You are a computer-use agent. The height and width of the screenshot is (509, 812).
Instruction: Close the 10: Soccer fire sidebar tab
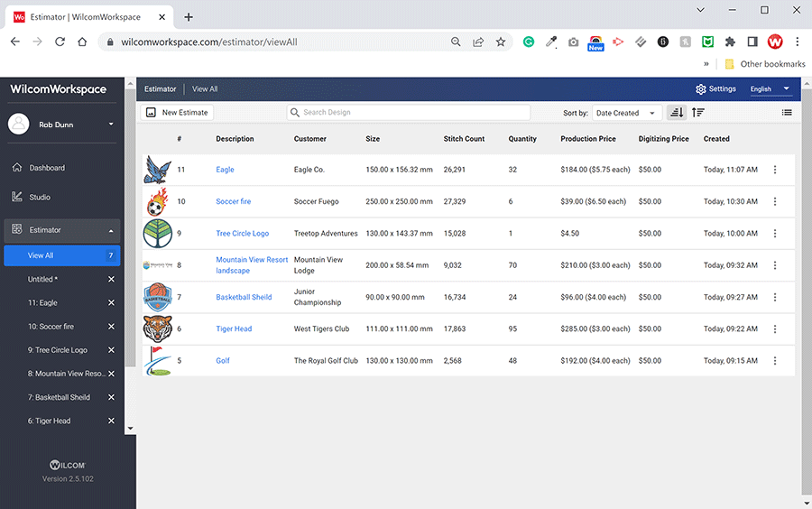112,327
